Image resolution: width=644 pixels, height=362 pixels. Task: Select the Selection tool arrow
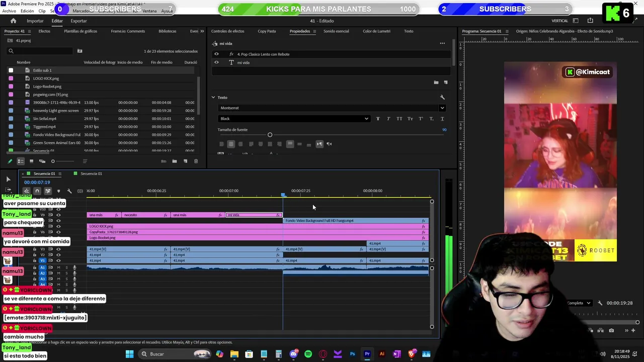click(8, 179)
